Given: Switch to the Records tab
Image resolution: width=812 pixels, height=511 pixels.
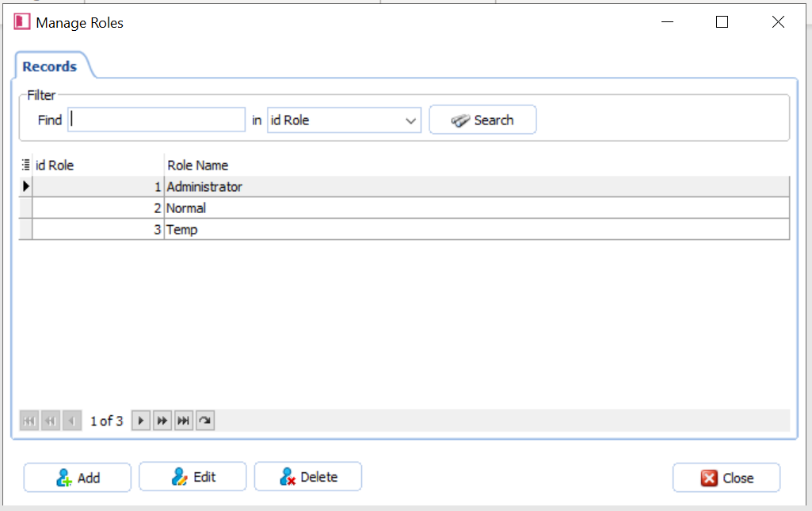Looking at the screenshot, I should click(x=50, y=67).
